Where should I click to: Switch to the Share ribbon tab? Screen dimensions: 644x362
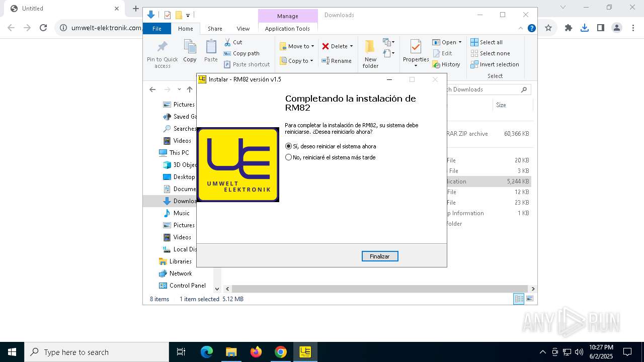coord(215,29)
